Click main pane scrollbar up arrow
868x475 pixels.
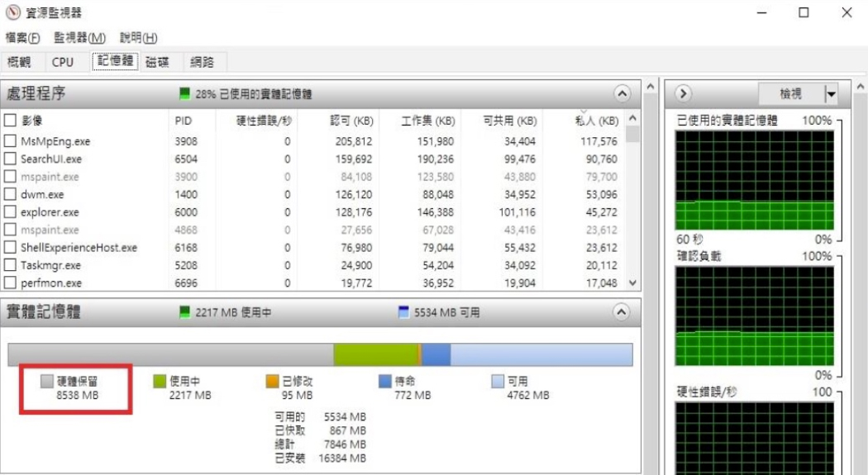click(x=651, y=87)
